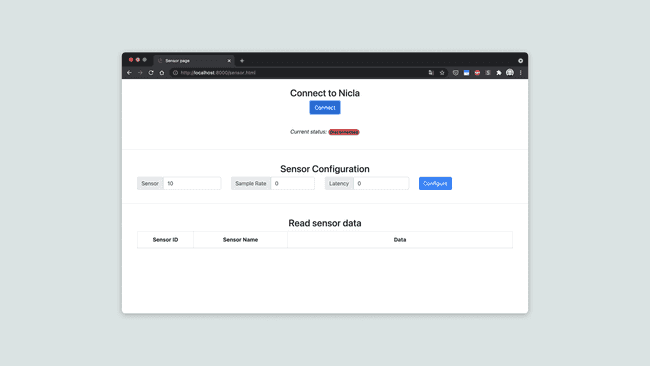Click the Latency label
The width and height of the screenshot is (650, 366).
(x=339, y=183)
